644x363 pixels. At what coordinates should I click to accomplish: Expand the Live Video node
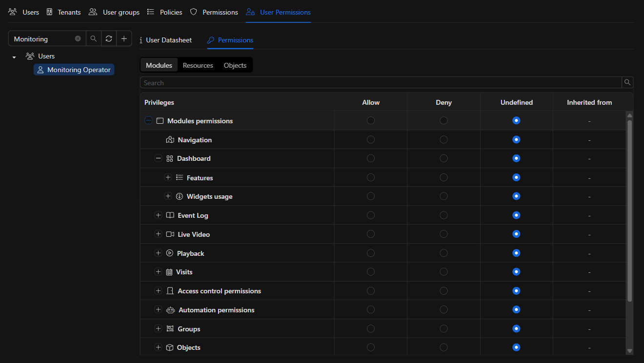tap(158, 234)
